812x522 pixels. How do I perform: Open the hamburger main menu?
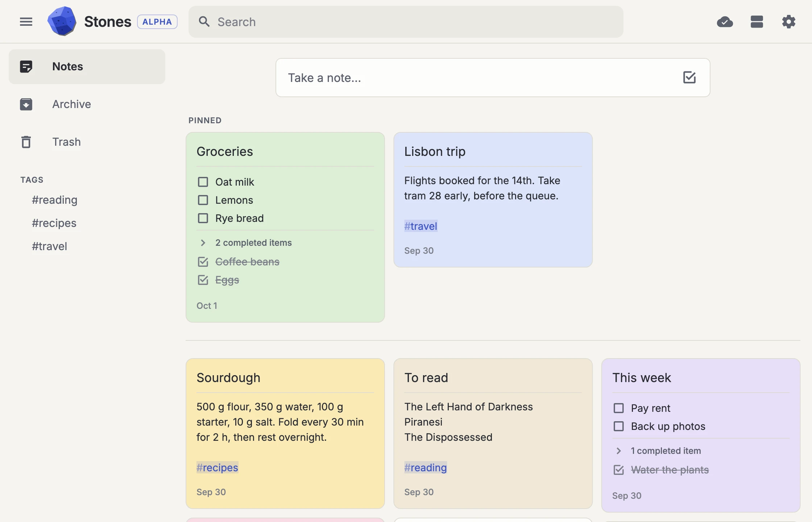[26, 22]
